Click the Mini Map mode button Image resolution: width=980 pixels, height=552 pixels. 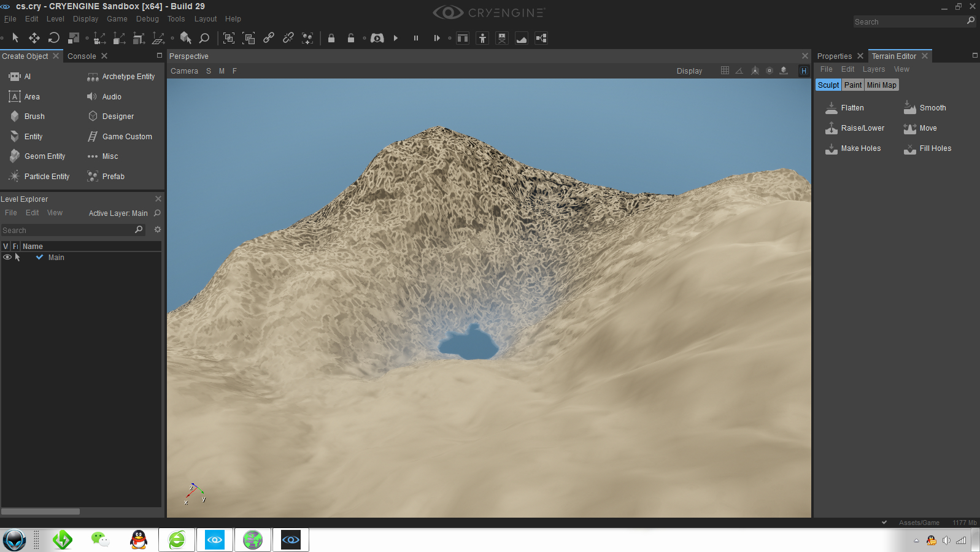coord(881,85)
